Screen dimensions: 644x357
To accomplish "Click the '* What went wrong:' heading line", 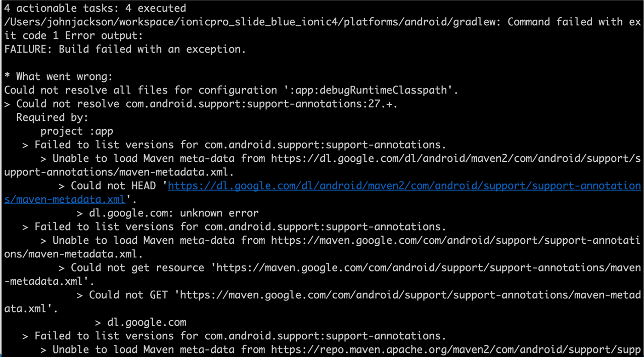I will click(59, 76).
